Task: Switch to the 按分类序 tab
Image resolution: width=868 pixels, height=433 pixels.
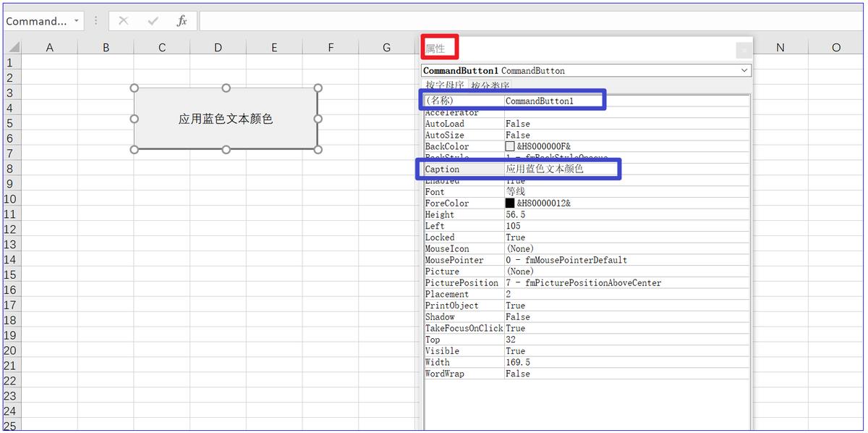Action: pyautogui.click(x=490, y=86)
